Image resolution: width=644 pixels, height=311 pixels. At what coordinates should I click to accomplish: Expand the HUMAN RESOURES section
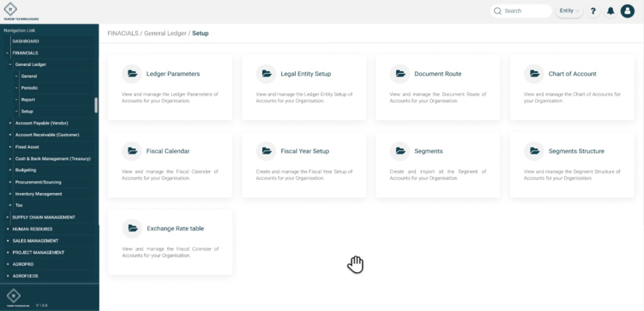[8, 229]
